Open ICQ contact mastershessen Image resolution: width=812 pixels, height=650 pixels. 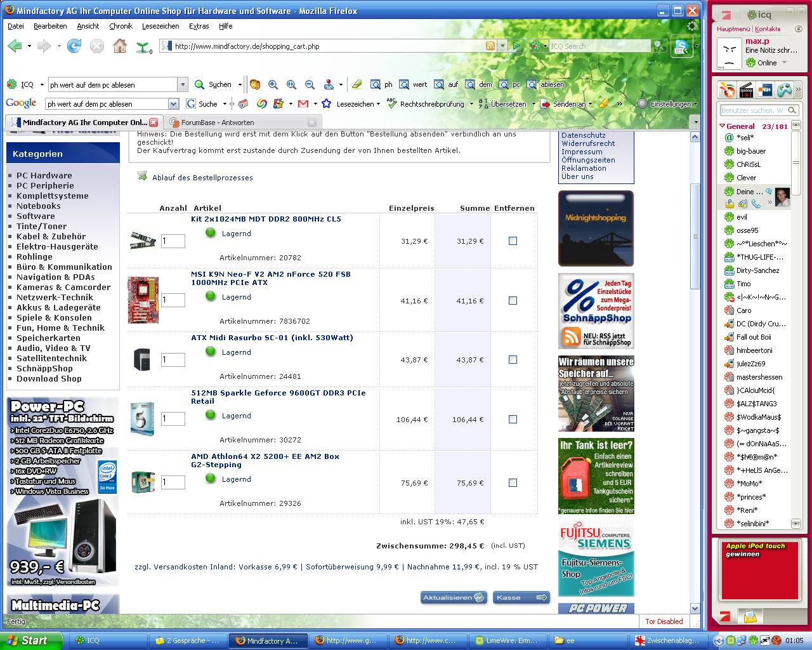point(759,377)
